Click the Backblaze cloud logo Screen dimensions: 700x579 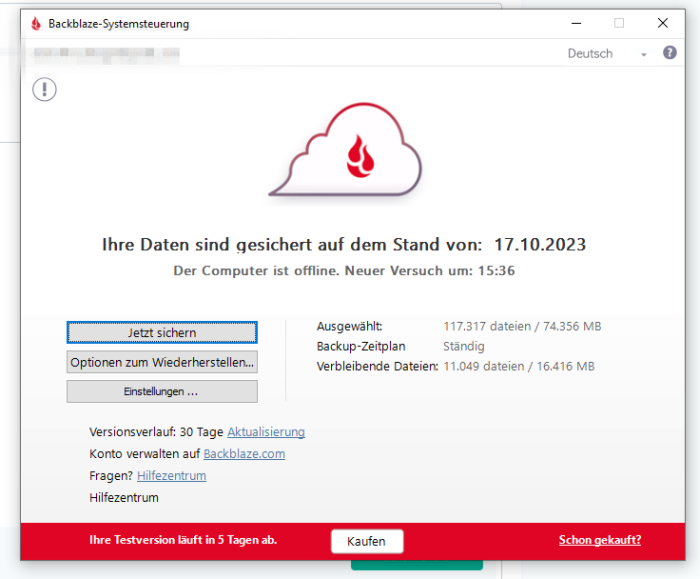(x=346, y=150)
